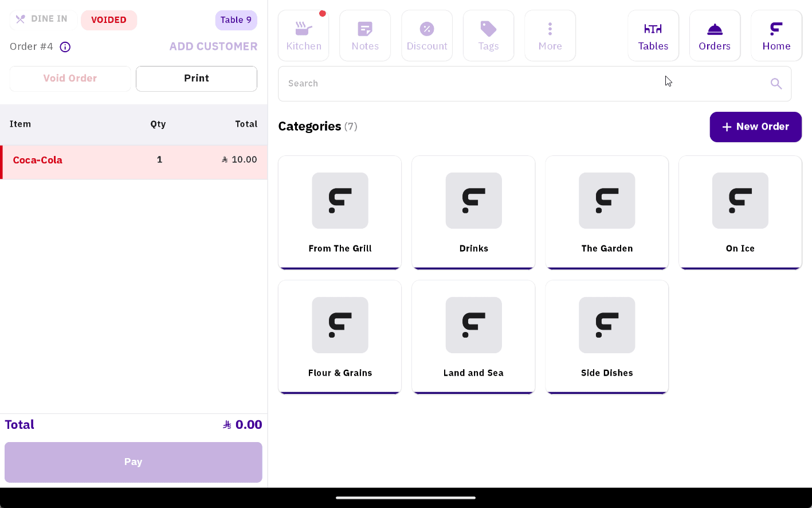The image size is (812, 508).
Task: Open the Orders list
Action: click(715, 36)
